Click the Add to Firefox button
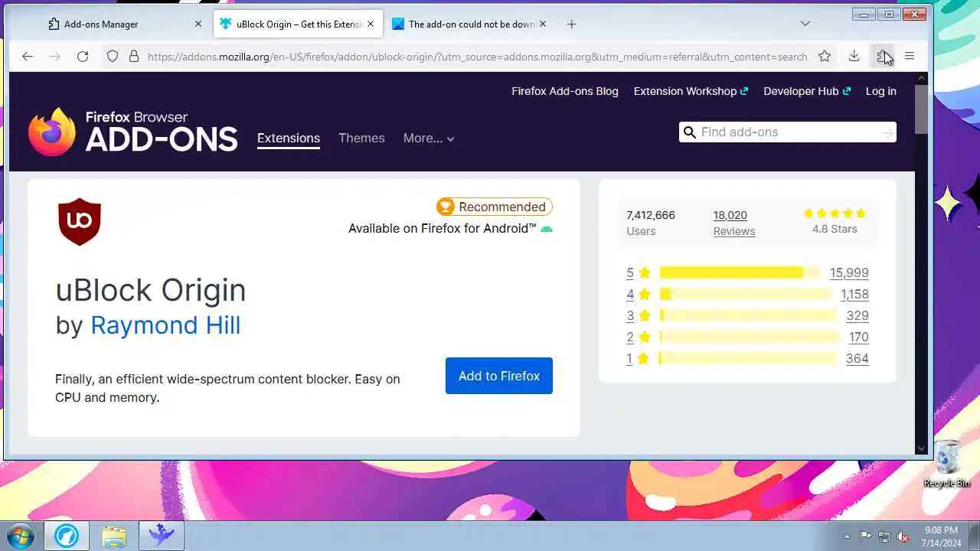 tap(499, 376)
